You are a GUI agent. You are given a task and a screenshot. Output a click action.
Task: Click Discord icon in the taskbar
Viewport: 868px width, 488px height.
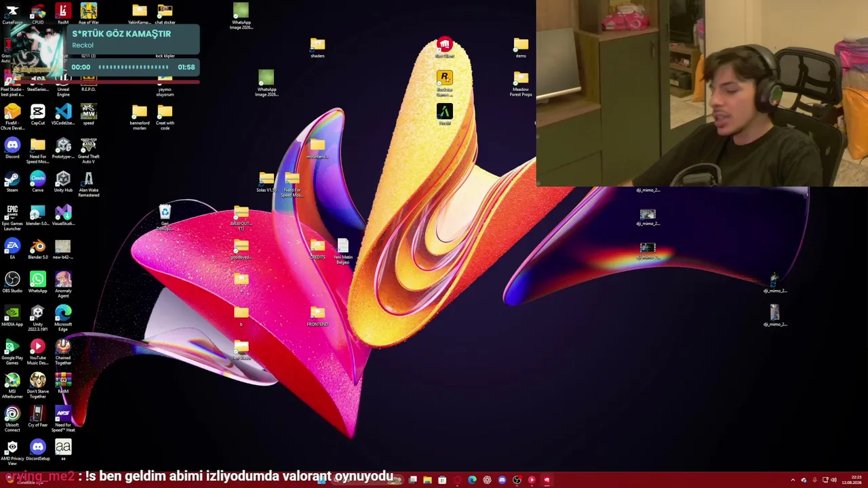pyautogui.click(x=502, y=481)
